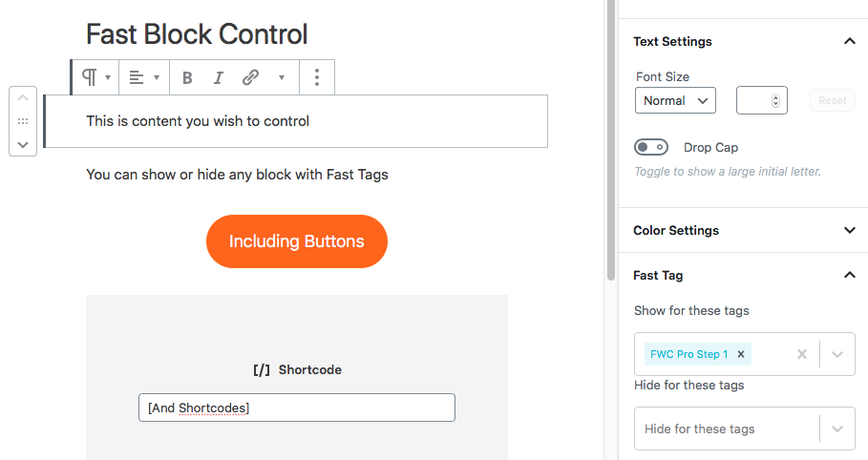Select the paragraph 'This is content you wish to control'
This screenshot has height=460, width=868.
(198, 121)
